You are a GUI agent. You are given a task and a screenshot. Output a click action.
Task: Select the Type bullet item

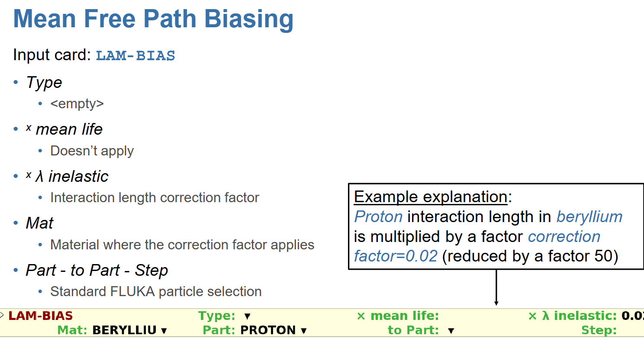pos(44,82)
